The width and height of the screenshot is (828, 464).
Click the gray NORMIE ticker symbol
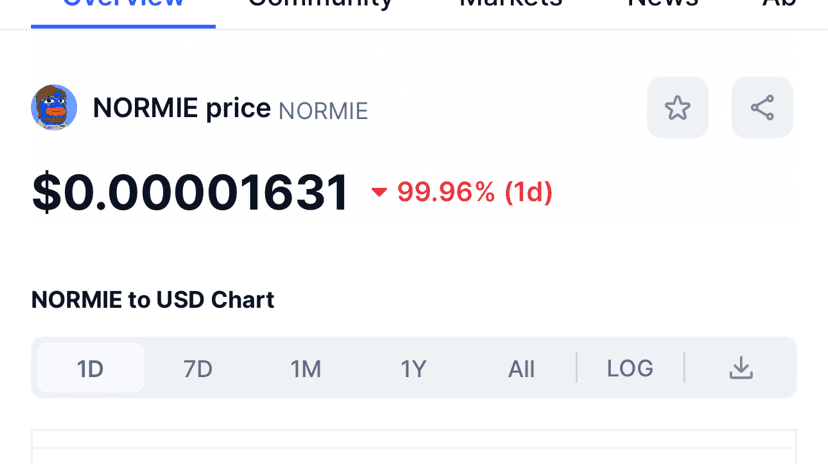coord(323,111)
